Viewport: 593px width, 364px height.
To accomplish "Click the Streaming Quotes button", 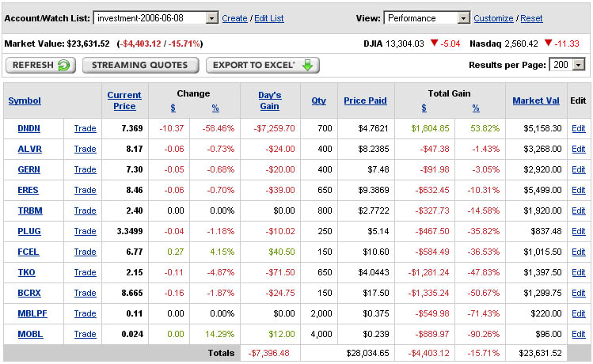I will [x=140, y=65].
